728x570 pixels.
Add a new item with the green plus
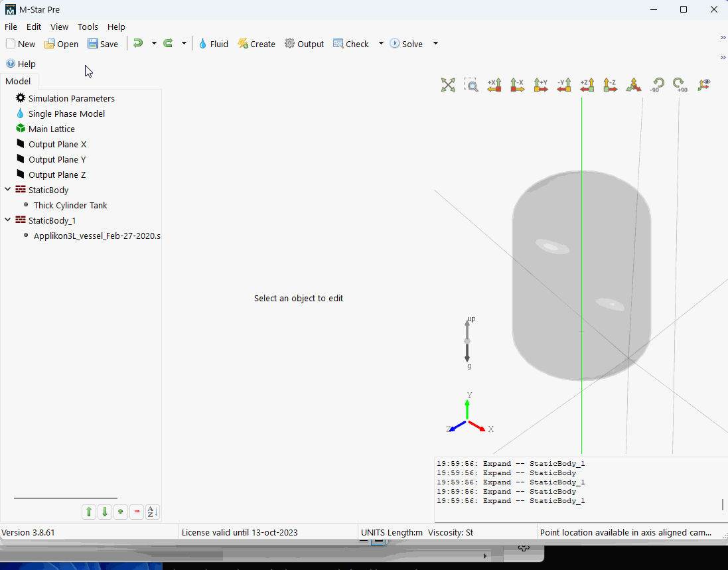121,512
